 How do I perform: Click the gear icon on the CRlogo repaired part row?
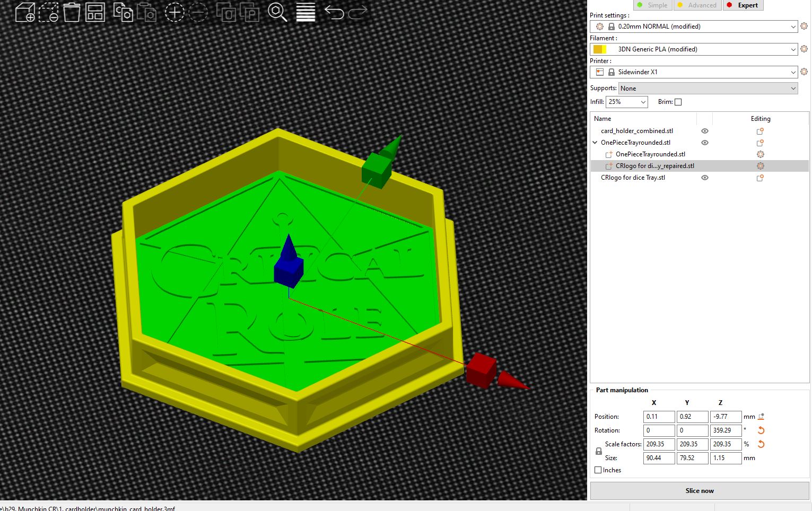click(760, 166)
